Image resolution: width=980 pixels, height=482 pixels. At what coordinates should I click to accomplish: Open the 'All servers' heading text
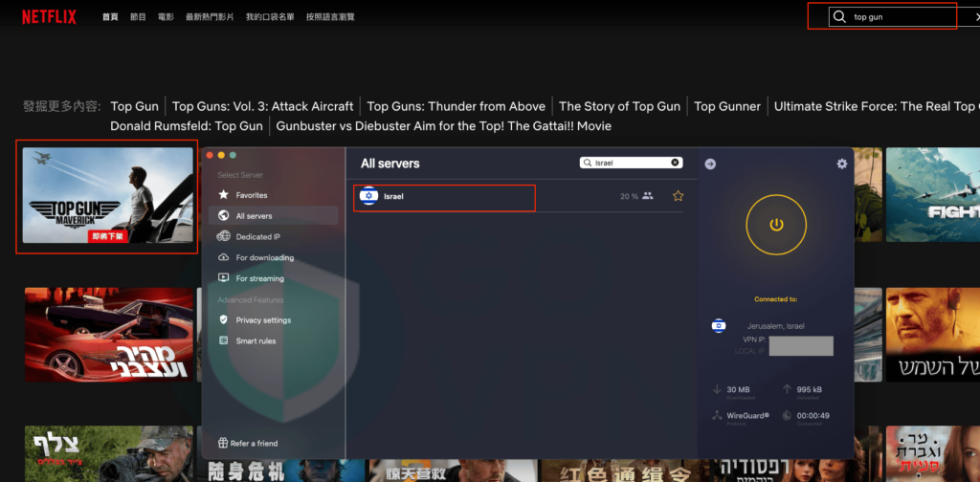[x=390, y=164]
